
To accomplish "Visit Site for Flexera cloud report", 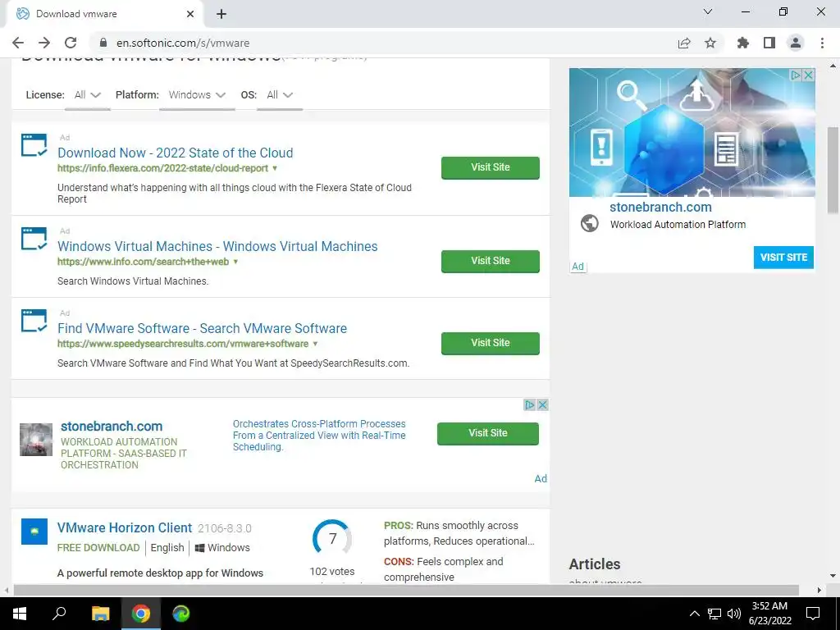I will click(x=491, y=167).
